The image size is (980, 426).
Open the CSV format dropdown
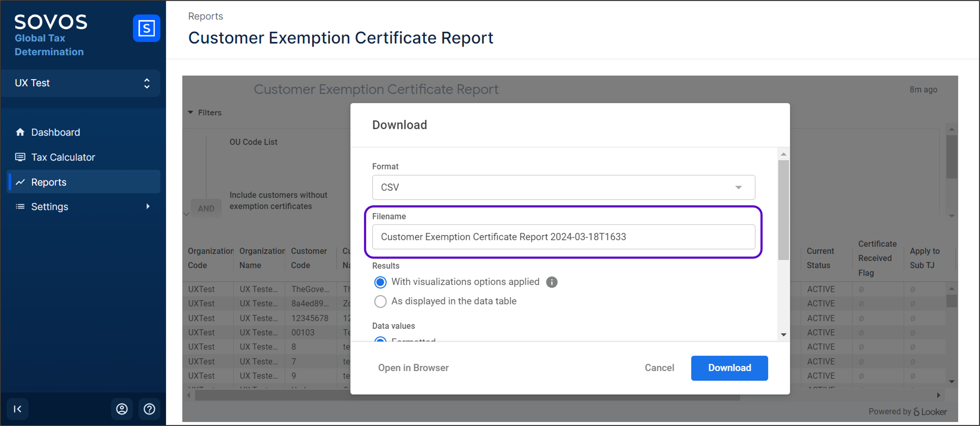tap(564, 187)
